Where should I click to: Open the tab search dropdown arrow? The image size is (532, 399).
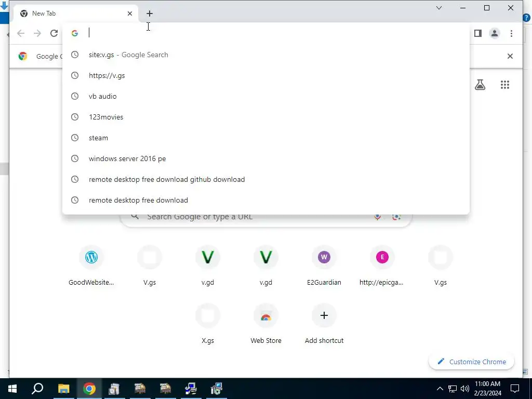[x=438, y=8]
